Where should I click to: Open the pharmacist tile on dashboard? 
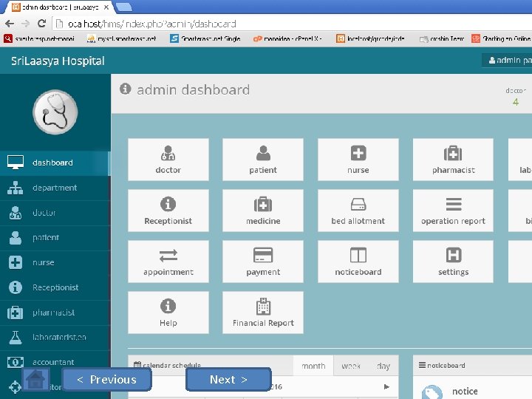coord(453,160)
